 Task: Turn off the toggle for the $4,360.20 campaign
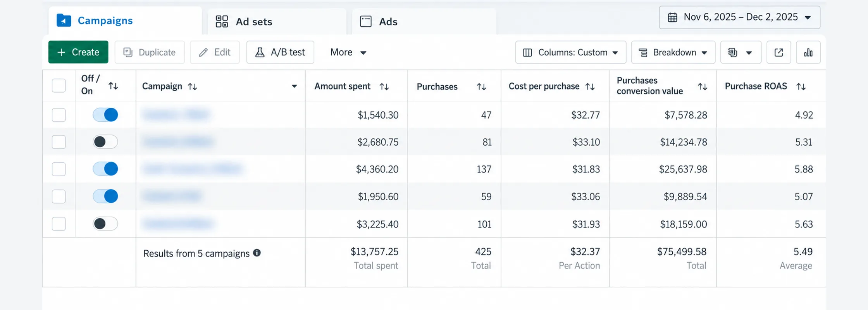click(x=105, y=169)
